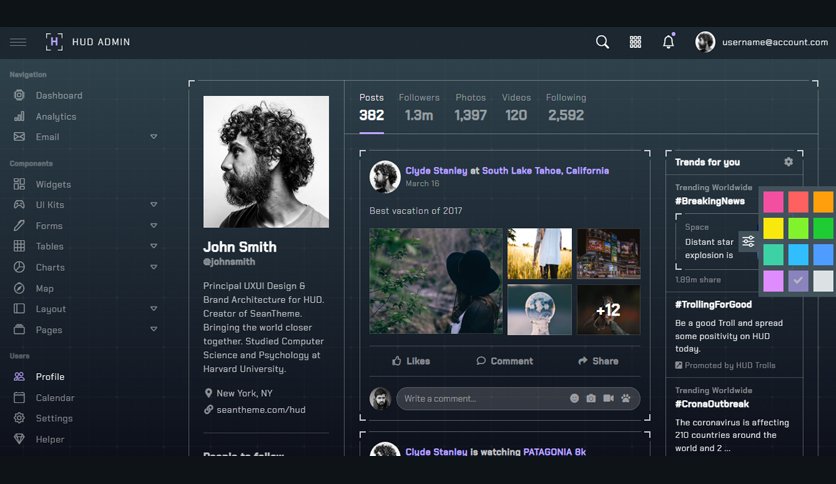This screenshot has width=836, height=484.
Task: Choose the pink theme color
Action: coord(773,202)
